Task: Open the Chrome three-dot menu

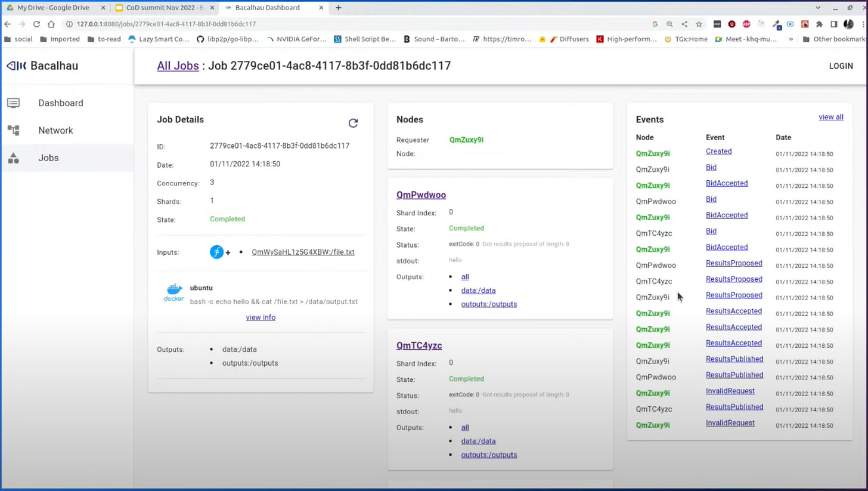Action: [x=863, y=24]
